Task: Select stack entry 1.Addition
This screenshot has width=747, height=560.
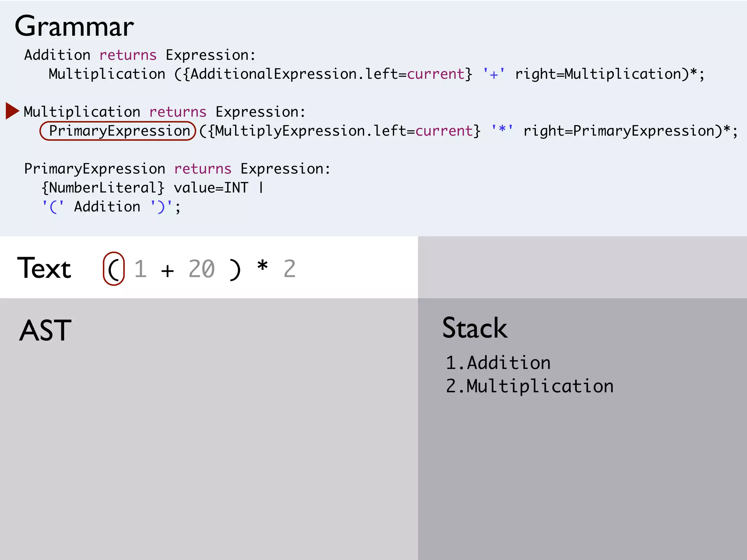Action: click(498, 363)
